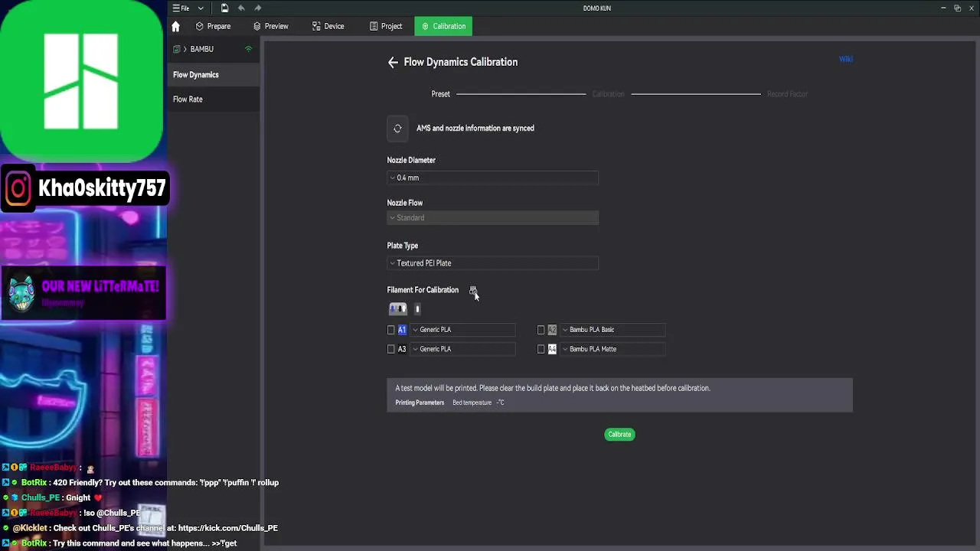Open the Nozzle Flow Standard dropdown

pyautogui.click(x=492, y=218)
